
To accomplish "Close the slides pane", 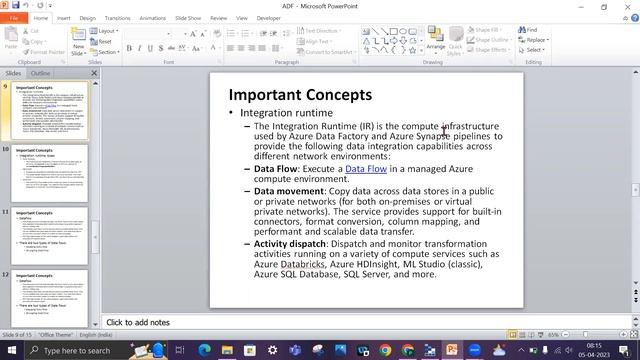I will click(x=94, y=73).
